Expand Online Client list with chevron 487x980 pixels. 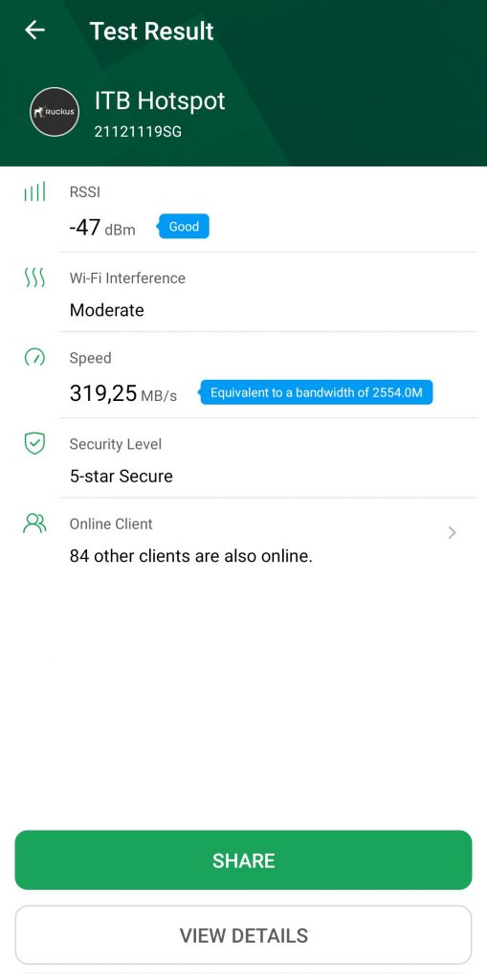pyautogui.click(x=452, y=532)
